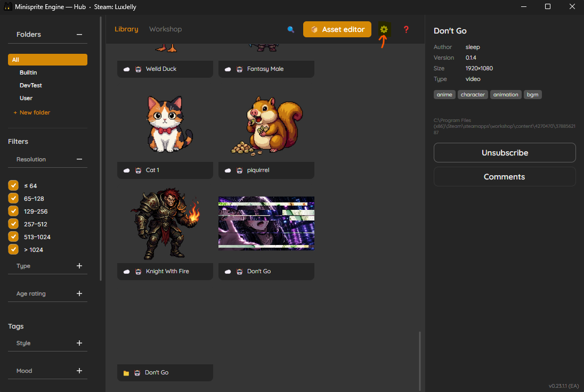Viewport: 584px width, 392px height.
Task: Click robot icon on Cat 1 card
Action: (x=138, y=170)
